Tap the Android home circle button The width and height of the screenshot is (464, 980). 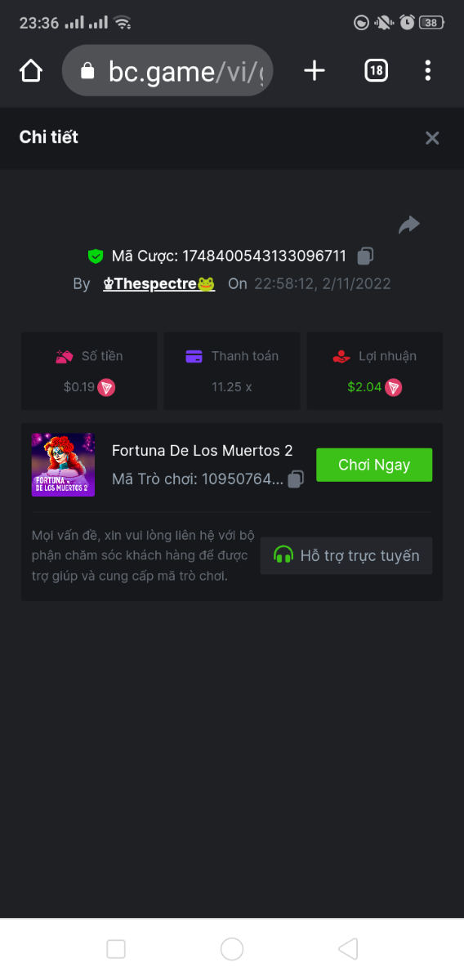coord(232,948)
